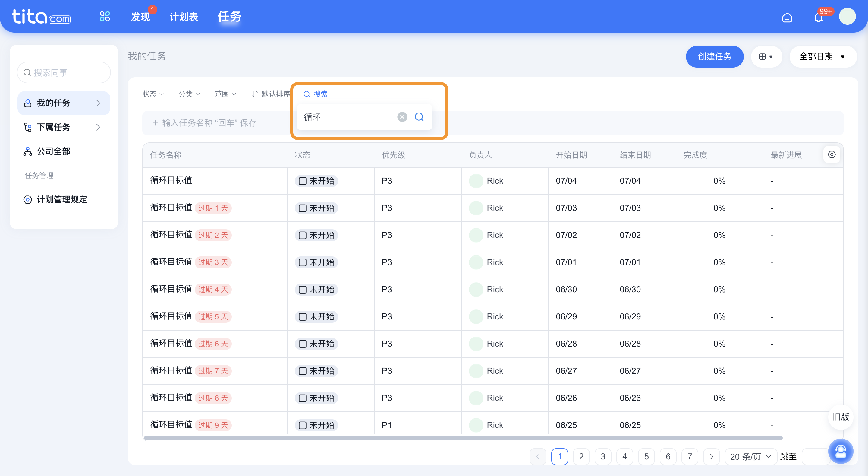The height and width of the screenshot is (476, 868).
Task: Click Rick's avatar in the 06/25 row
Action: pos(476,425)
